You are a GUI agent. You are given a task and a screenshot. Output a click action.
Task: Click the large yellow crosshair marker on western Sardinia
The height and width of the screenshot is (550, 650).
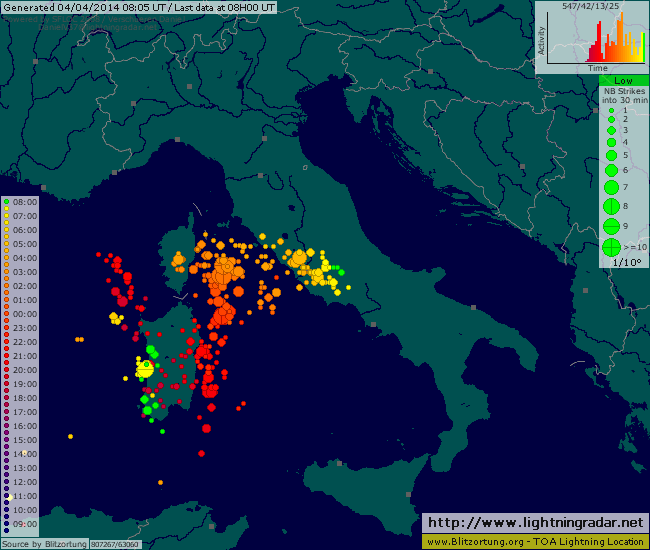[145, 369]
